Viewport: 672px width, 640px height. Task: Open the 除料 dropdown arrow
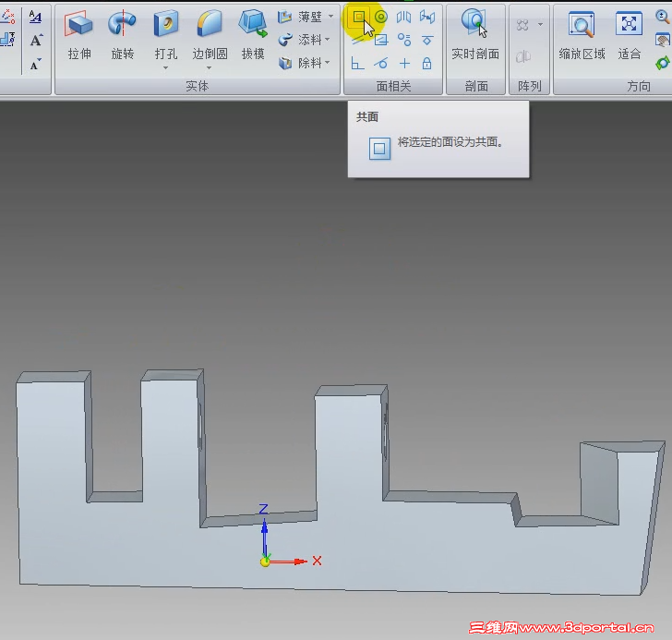click(x=328, y=63)
